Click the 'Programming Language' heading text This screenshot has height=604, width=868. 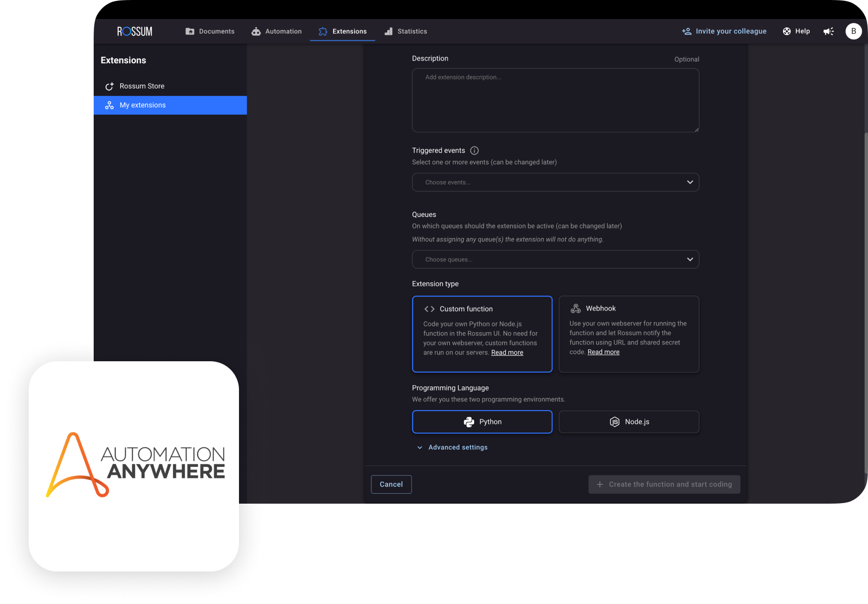pyautogui.click(x=450, y=388)
